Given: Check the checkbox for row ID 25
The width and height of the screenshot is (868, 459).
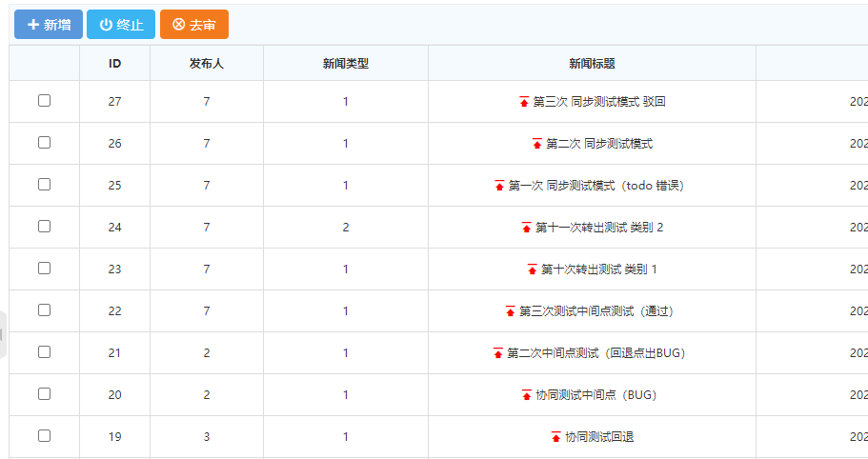Looking at the screenshot, I should click(x=44, y=185).
